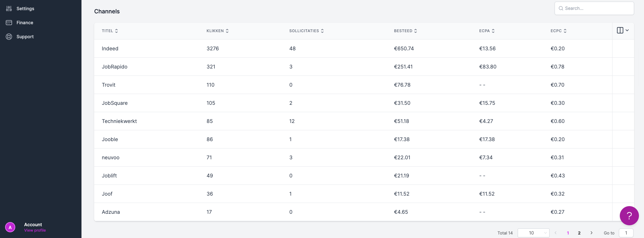Image resolution: width=644 pixels, height=238 pixels.
Task: Select the neuvoo channel title
Action: click(x=110, y=157)
